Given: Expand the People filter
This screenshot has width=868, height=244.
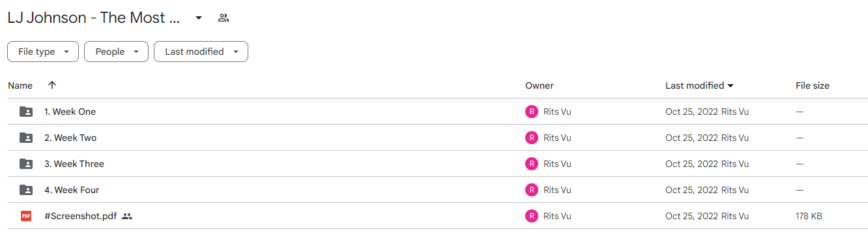Looking at the screenshot, I should (x=116, y=52).
